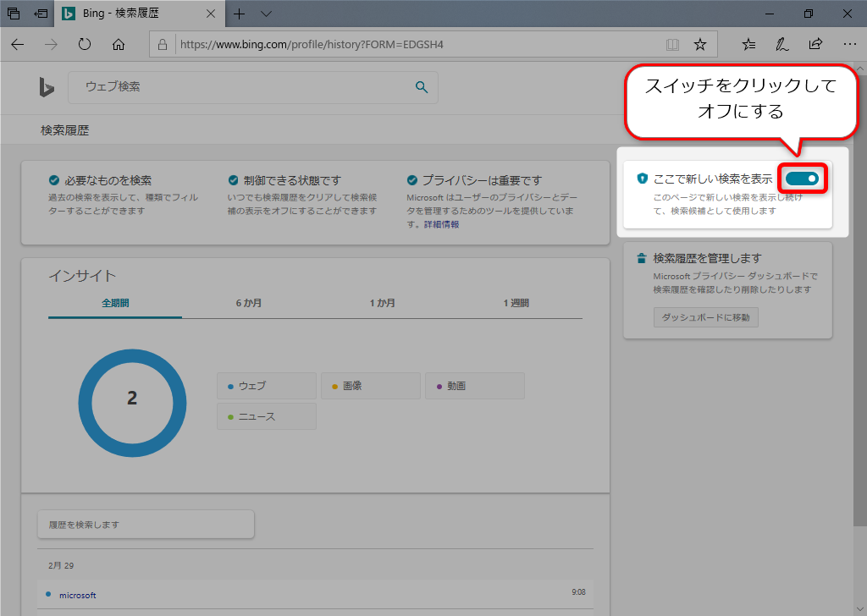Click the Bing logo icon

pos(47,87)
